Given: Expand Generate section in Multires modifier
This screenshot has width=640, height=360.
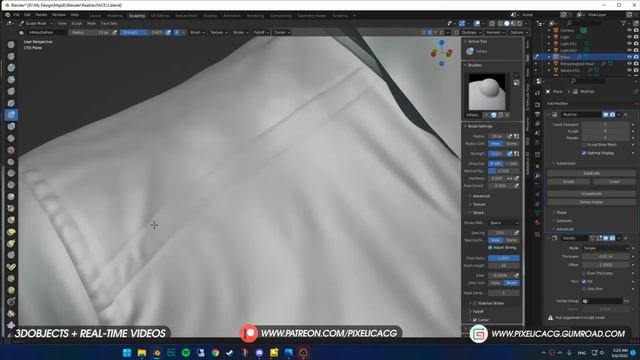Looking at the screenshot, I should click(564, 221).
